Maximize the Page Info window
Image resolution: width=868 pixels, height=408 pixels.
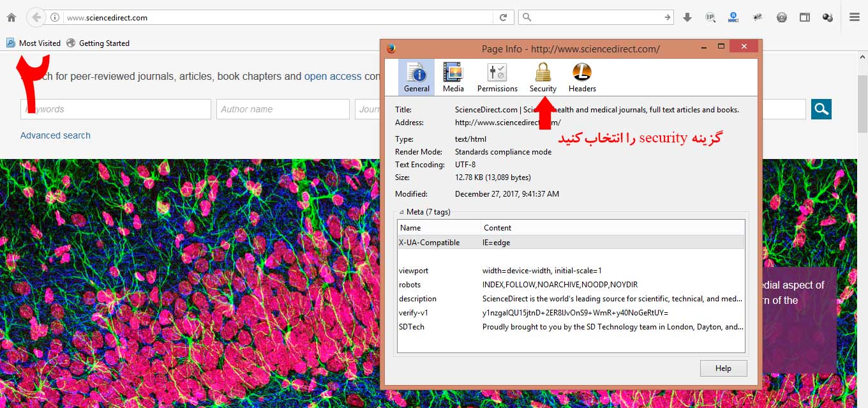[x=721, y=47]
